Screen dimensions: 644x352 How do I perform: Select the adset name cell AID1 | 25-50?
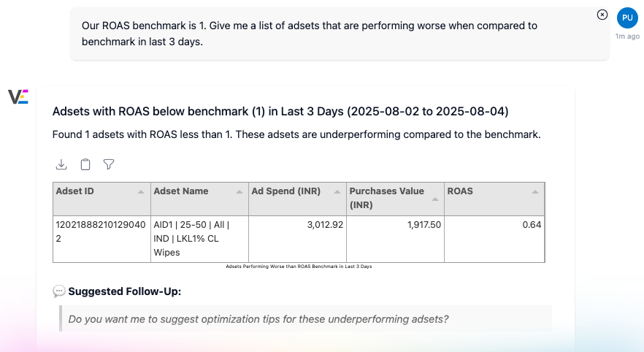coord(199,238)
